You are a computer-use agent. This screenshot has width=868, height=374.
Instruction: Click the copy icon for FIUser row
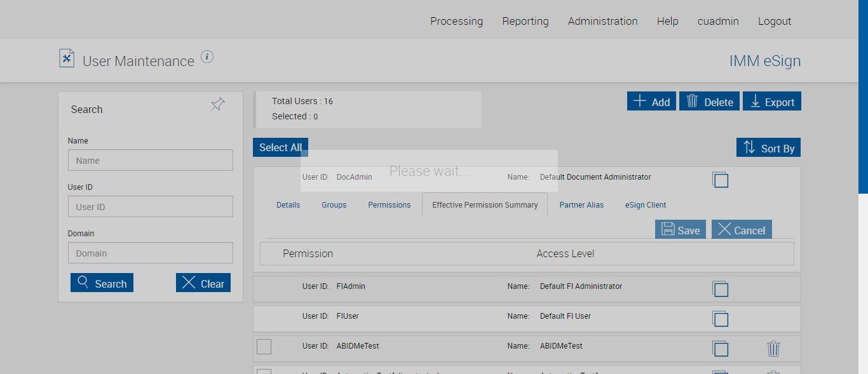coord(720,319)
